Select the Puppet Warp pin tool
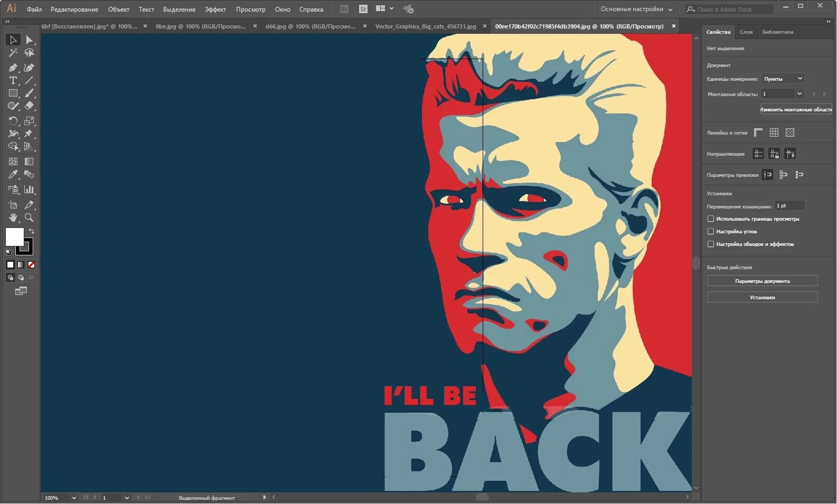Image resolution: width=837 pixels, height=504 pixels. pos(29,134)
